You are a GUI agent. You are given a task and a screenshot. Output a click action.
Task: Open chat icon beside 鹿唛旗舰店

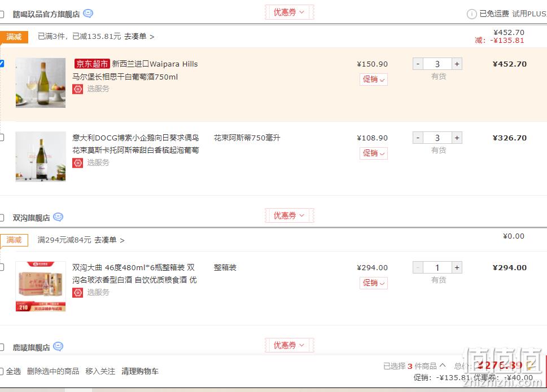58,347
